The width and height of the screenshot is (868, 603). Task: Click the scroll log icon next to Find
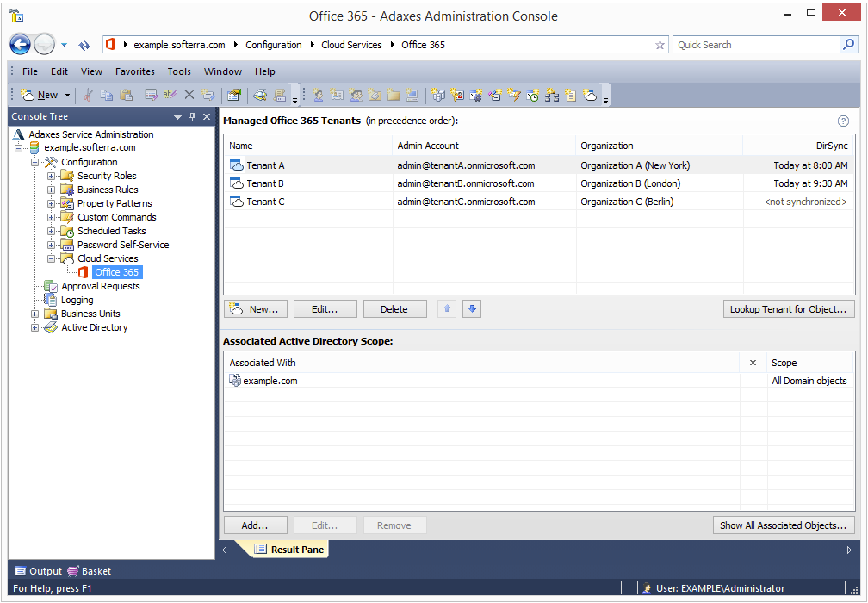tap(280, 96)
